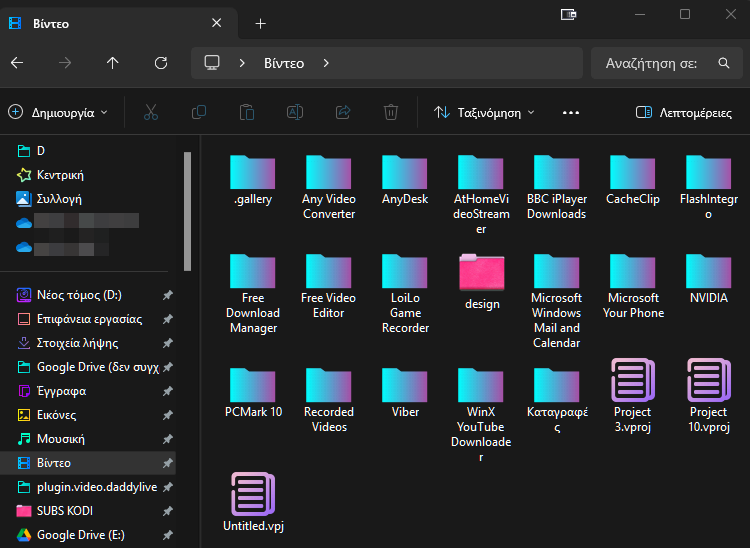Select the Project 10.vproj file
This screenshot has width=750, height=548.
[708, 395]
